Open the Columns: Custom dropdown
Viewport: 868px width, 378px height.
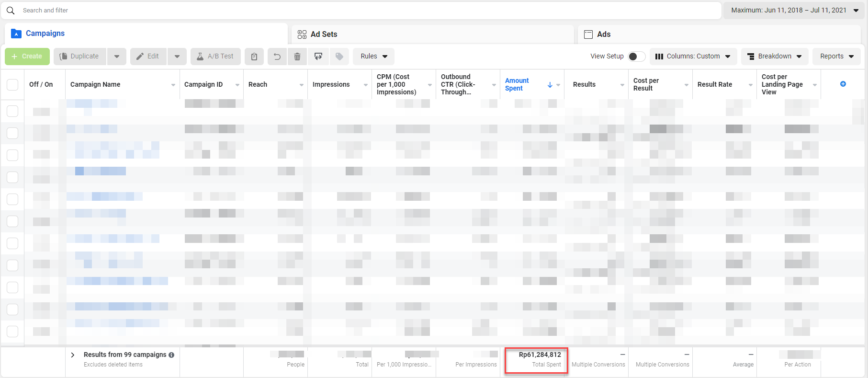693,57
